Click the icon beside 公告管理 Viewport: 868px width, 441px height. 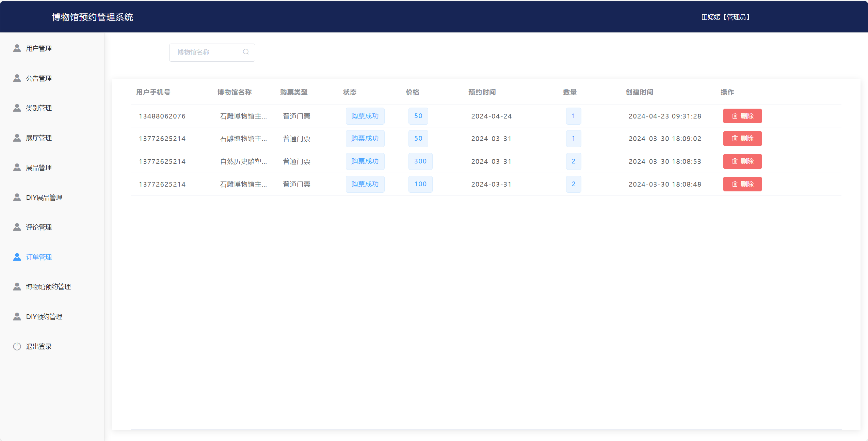click(x=17, y=78)
